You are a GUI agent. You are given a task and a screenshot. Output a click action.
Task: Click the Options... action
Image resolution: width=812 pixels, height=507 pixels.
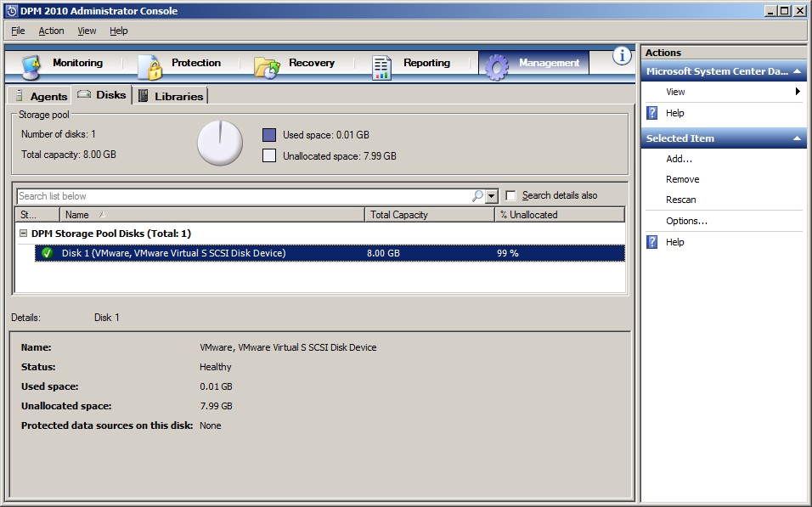tap(686, 221)
